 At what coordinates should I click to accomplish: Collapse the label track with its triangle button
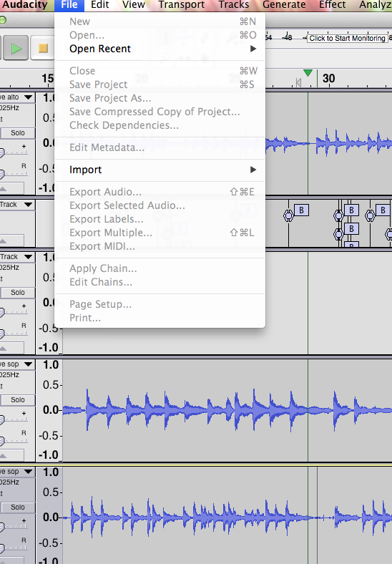[x=4, y=241]
